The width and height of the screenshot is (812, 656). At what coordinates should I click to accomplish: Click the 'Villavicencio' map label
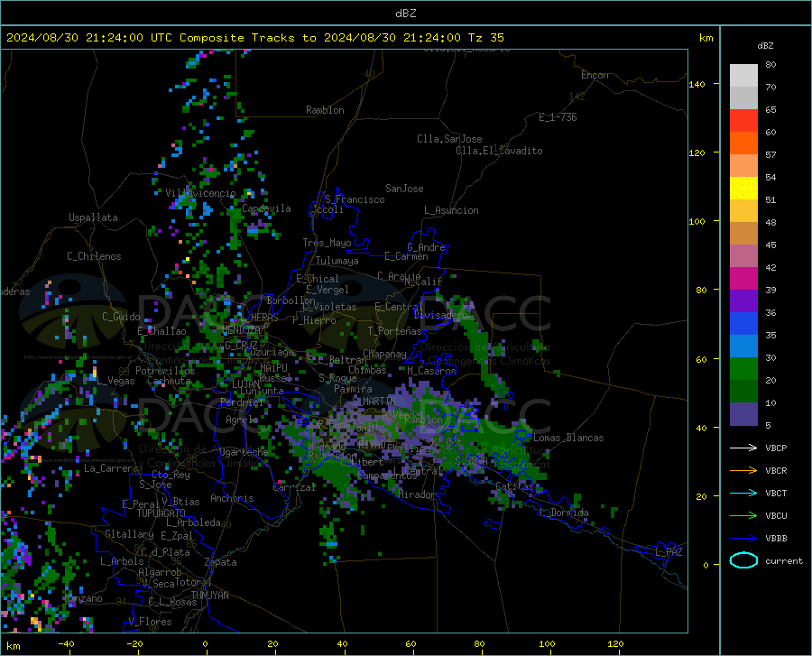(200, 193)
